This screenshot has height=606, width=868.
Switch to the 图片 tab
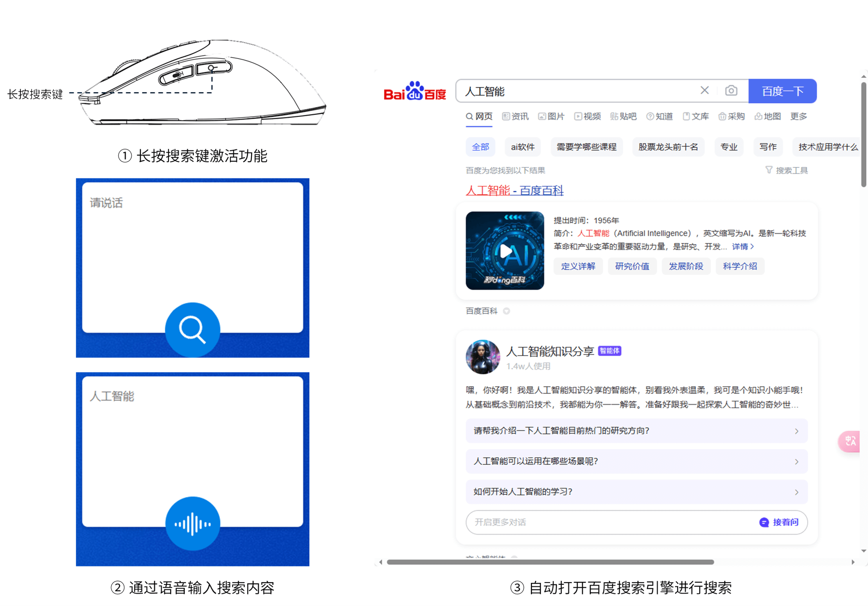pos(551,116)
